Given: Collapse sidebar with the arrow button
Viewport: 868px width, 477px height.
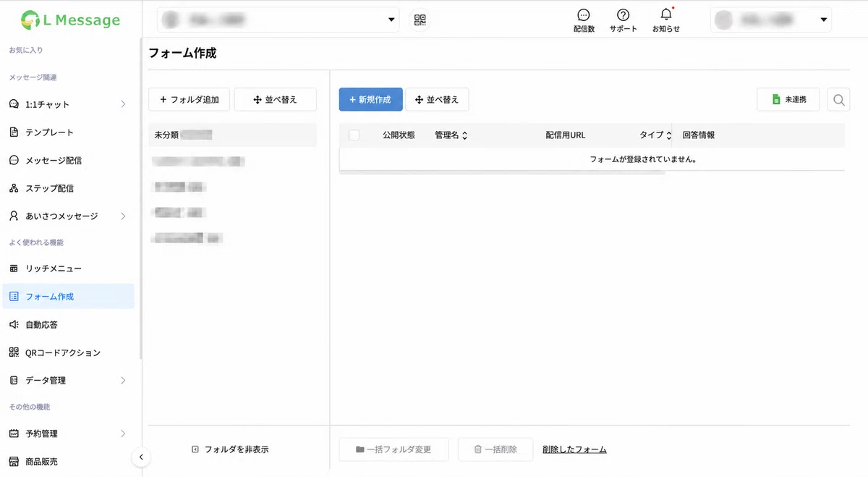Looking at the screenshot, I should [x=141, y=457].
